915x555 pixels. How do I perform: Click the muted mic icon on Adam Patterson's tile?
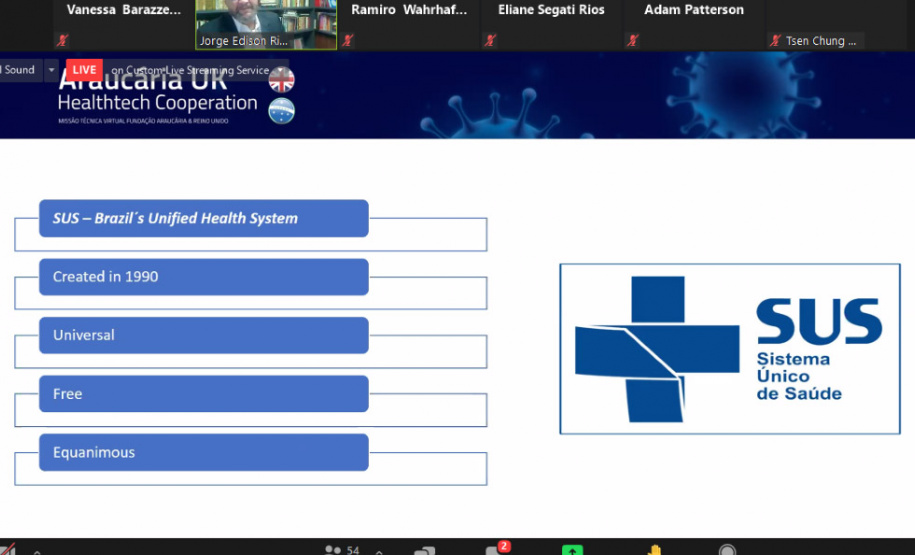click(x=633, y=41)
